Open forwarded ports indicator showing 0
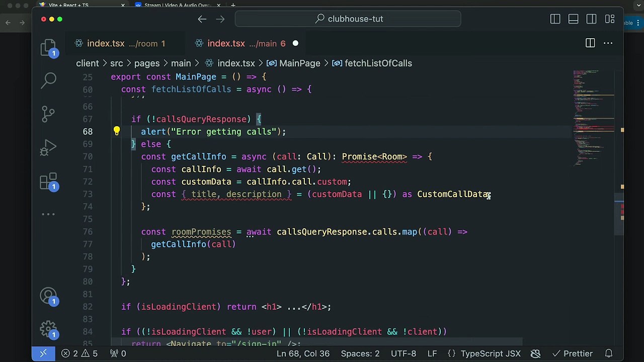 [x=118, y=353]
